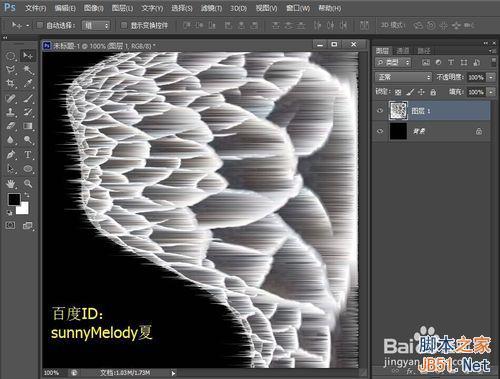Select the Eraser tool
The height and width of the screenshot is (379, 500).
click(x=11, y=126)
